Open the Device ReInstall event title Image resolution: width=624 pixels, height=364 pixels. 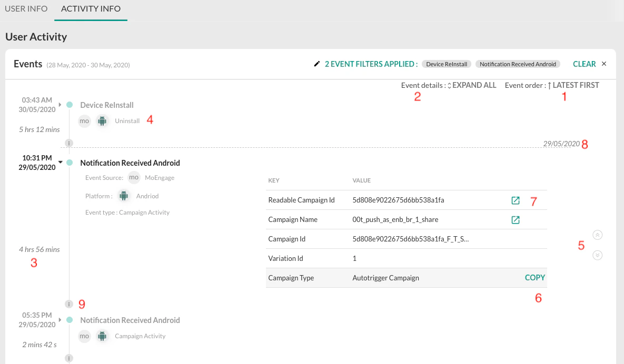click(x=107, y=105)
